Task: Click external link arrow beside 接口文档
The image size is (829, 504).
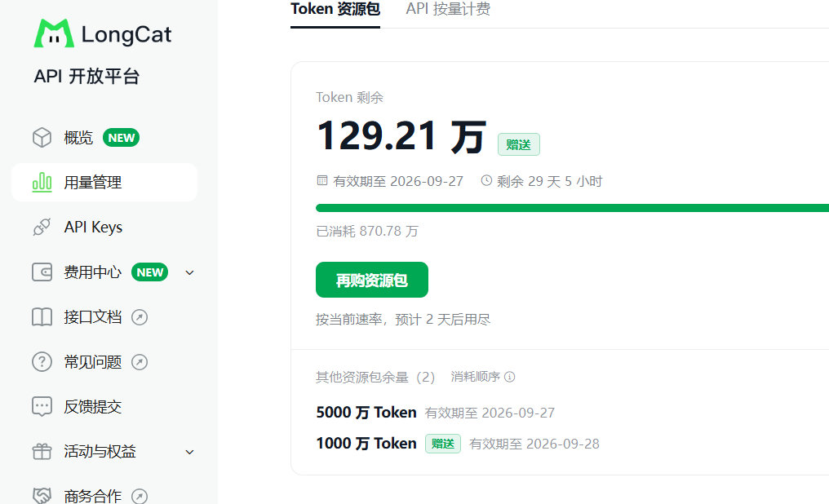Action: coord(140,317)
